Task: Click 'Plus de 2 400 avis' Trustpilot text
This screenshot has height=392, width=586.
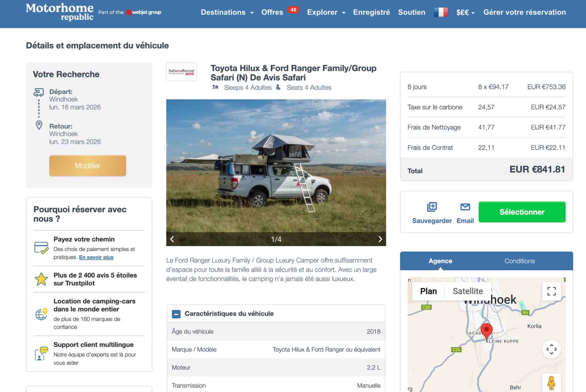Action: pos(95,279)
